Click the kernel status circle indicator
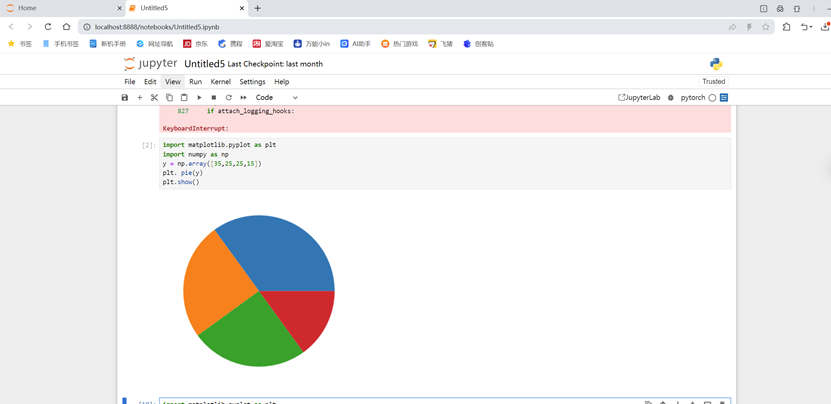831x404 pixels. [x=712, y=98]
